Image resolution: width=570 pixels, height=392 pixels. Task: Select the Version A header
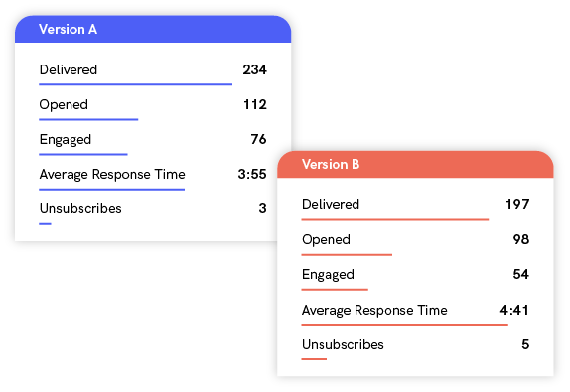pyautogui.click(x=153, y=29)
